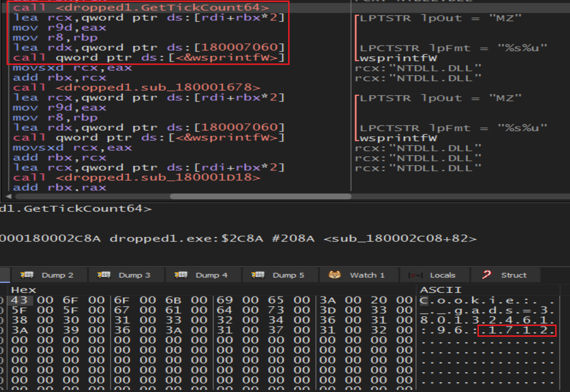
Task: Click the add rbx,rax instruction
Action: (60, 188)
